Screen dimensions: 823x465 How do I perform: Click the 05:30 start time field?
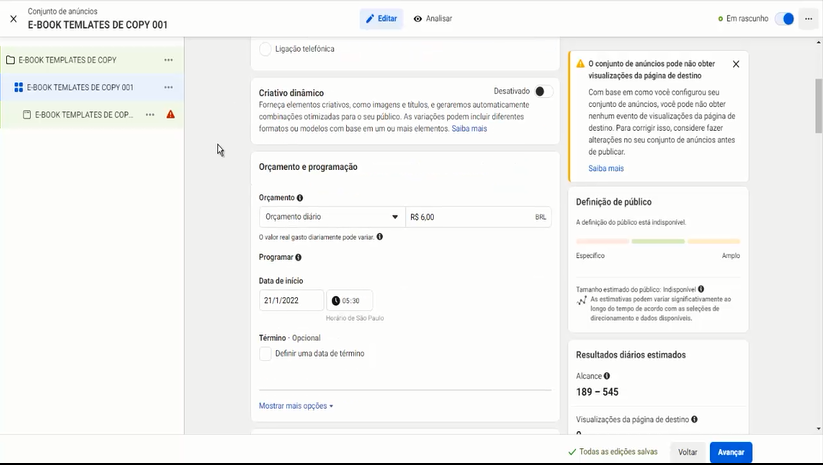pos(350,300)
